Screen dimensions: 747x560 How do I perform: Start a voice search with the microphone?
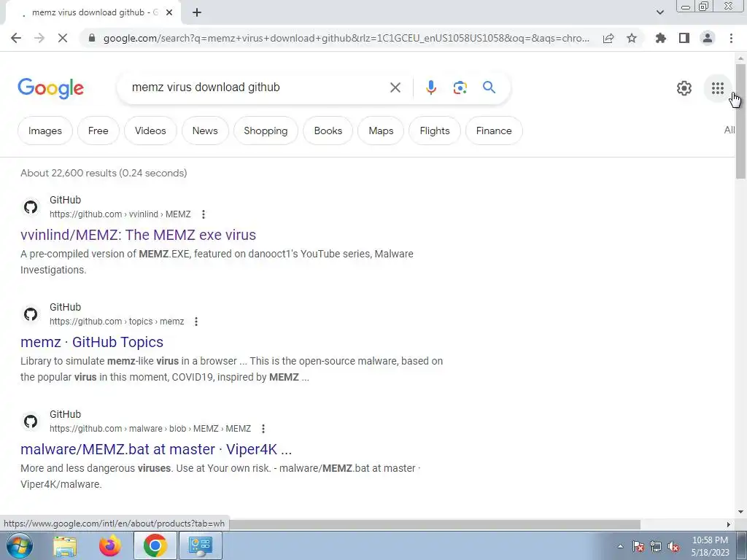tap(430, 87)
